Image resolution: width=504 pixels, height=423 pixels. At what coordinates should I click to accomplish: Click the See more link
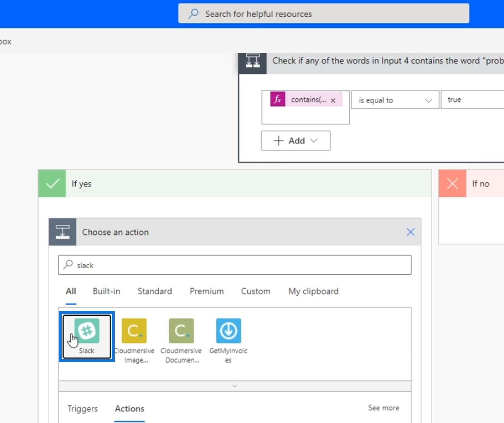pos(384,408)
